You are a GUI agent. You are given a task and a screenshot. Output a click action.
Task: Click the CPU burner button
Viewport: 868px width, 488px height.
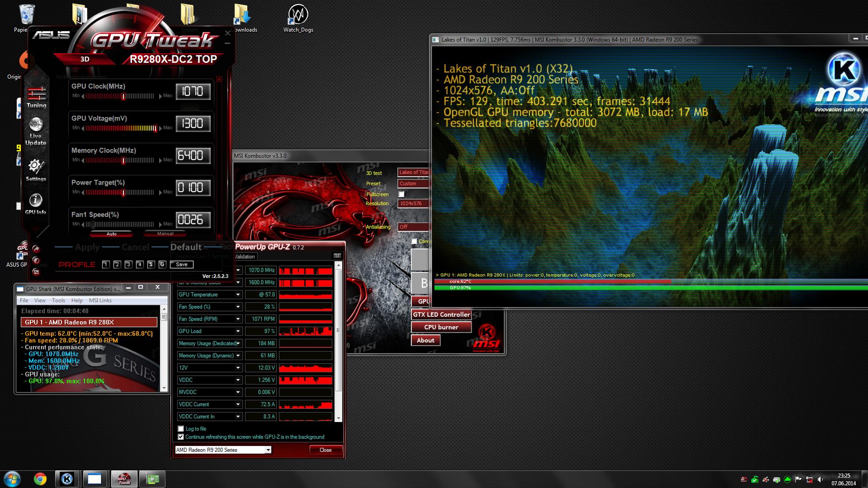tap(441, 327)
